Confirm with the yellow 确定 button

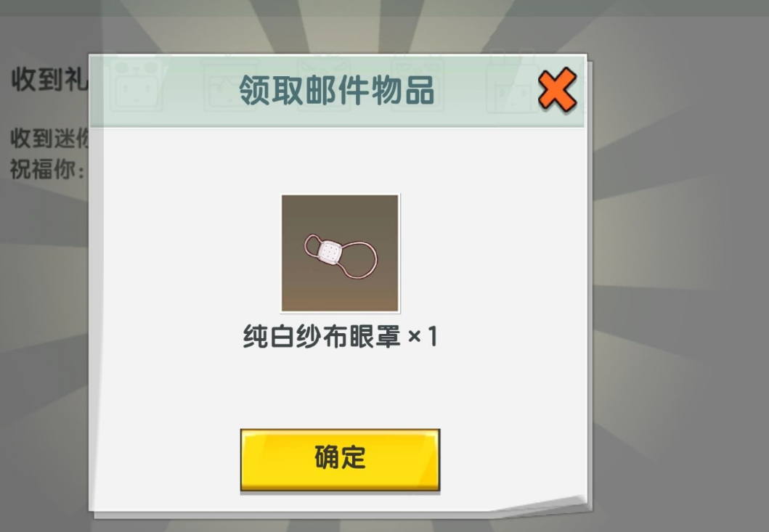340,459
